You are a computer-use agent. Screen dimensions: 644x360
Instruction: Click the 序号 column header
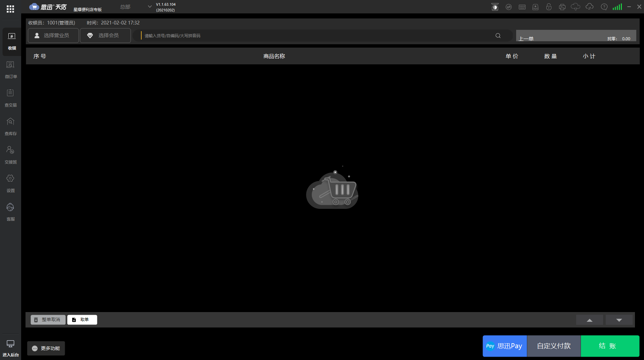(x=40, y=56)
